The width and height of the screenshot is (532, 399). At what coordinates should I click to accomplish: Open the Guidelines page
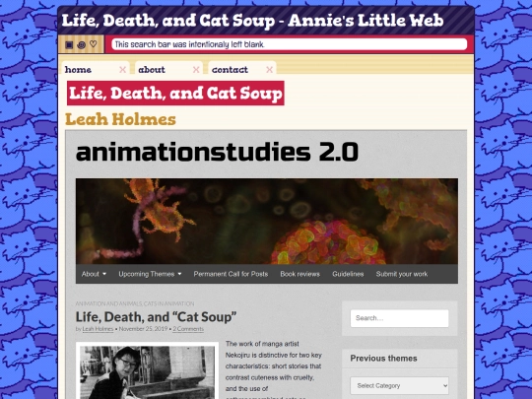click(348, 274)
